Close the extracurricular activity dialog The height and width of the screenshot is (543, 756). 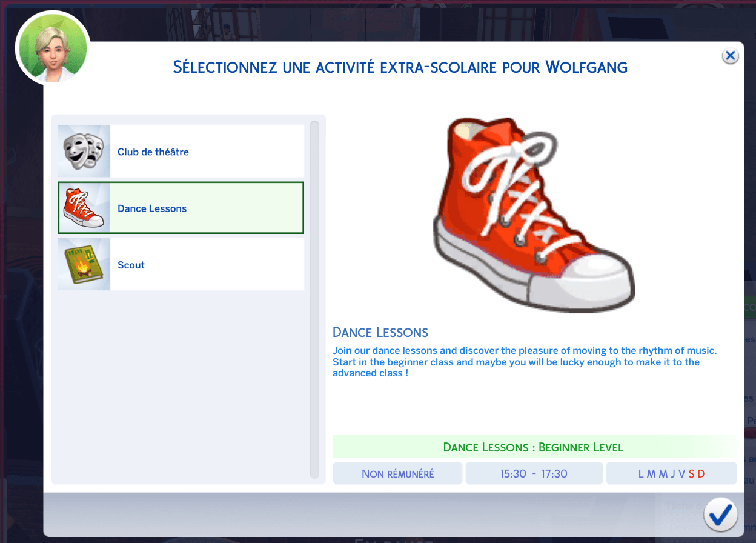(730, 56)
